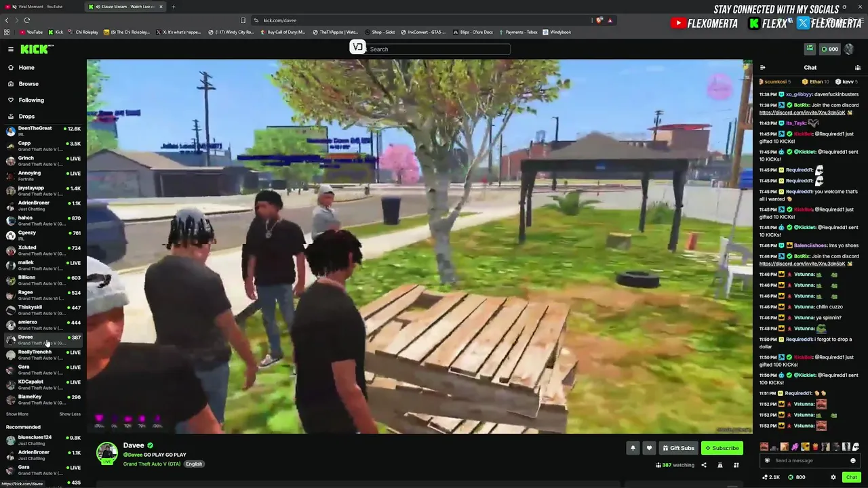Open the Windybook bookmark

(557, 32)
